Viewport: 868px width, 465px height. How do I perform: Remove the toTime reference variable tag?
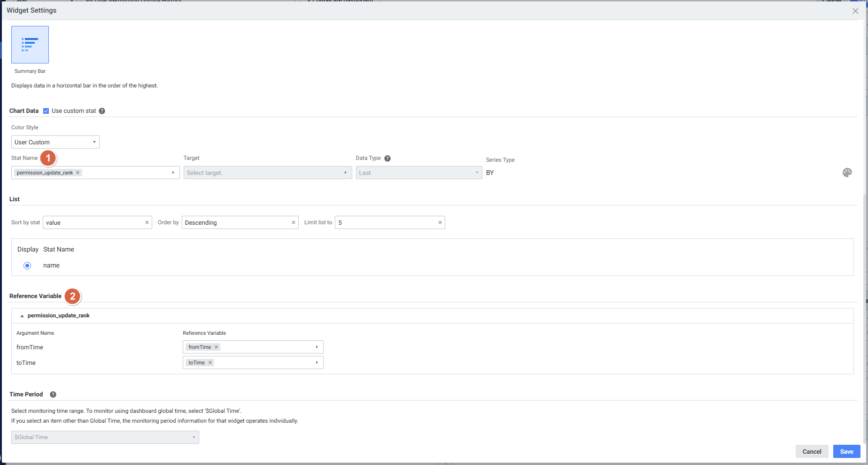click(x=210, y=363)
